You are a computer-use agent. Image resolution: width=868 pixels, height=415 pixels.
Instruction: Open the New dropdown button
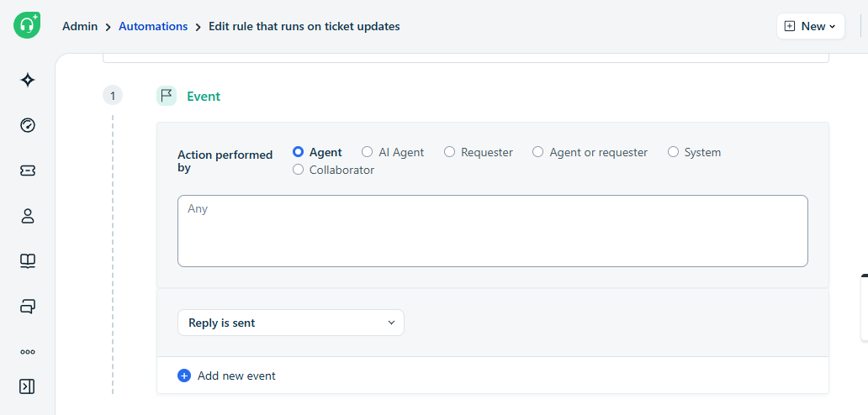pyautogui.click(x=811, y=26)
